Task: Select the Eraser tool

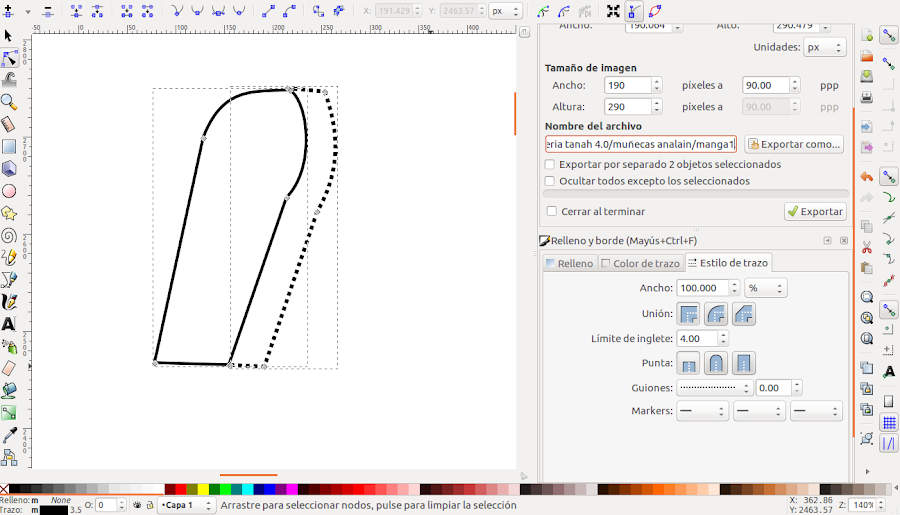Action: (9, 369)
